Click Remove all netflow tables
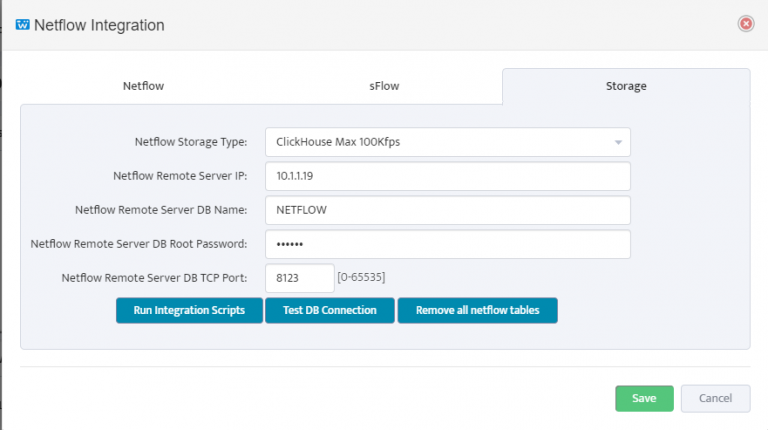The width and height of the screenshot is (768, 430). [477, 310]
